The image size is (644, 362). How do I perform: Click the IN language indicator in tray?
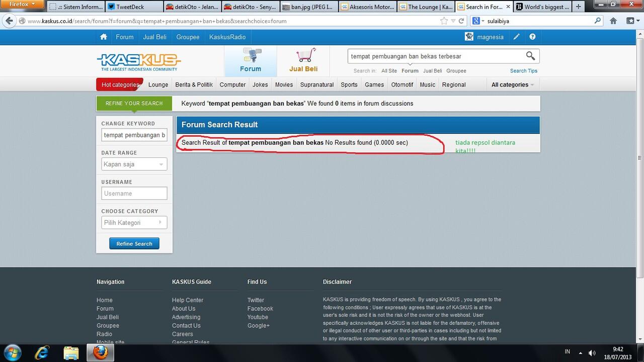(568, 352)
